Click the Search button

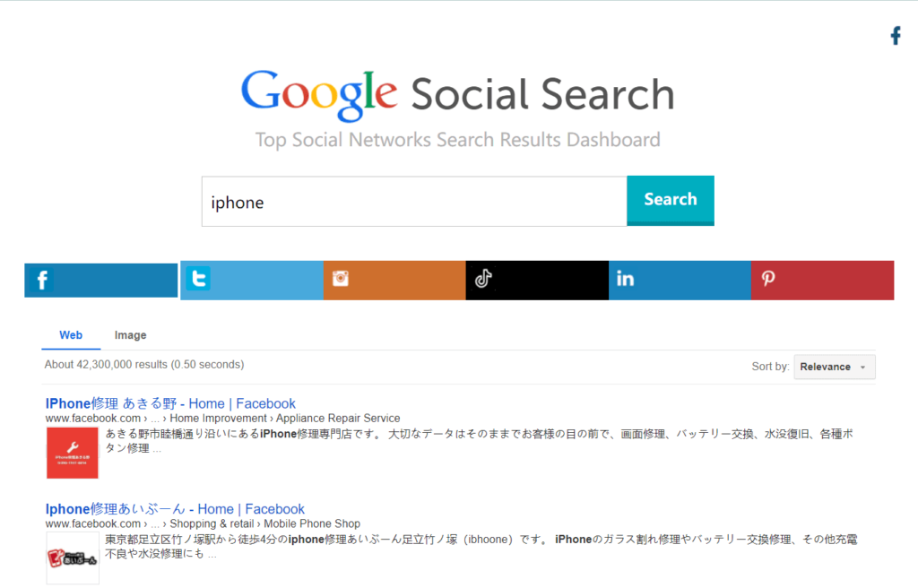(671, 200)
